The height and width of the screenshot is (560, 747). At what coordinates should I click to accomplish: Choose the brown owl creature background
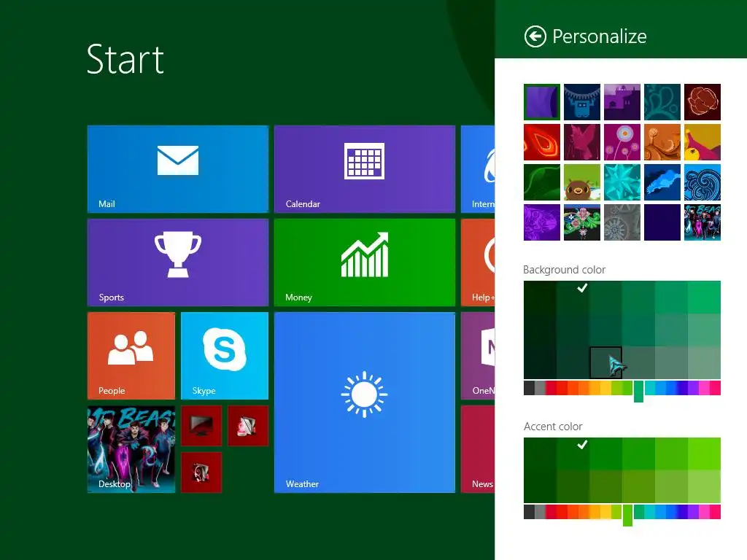pos(581,182)
